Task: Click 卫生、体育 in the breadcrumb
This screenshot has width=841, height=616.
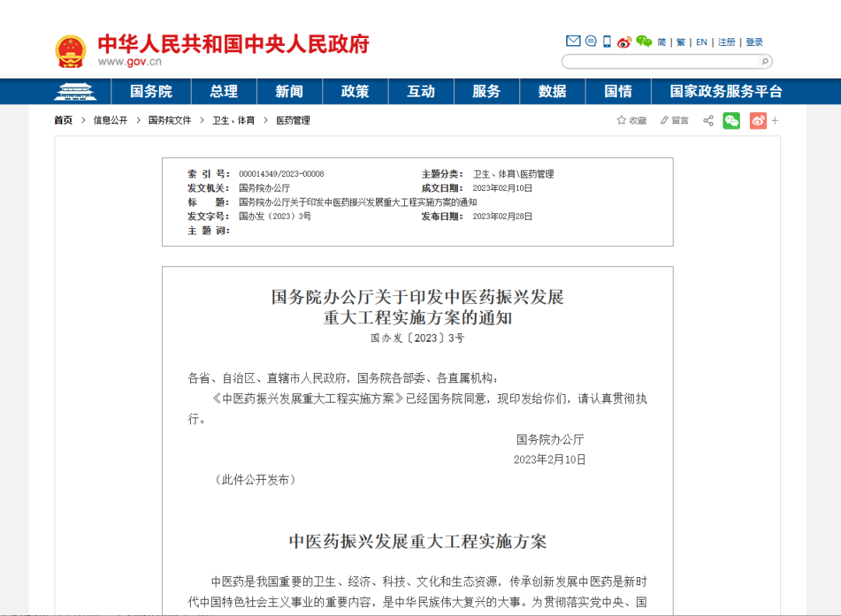Action: pyautogui.click(x=234, y=120)
